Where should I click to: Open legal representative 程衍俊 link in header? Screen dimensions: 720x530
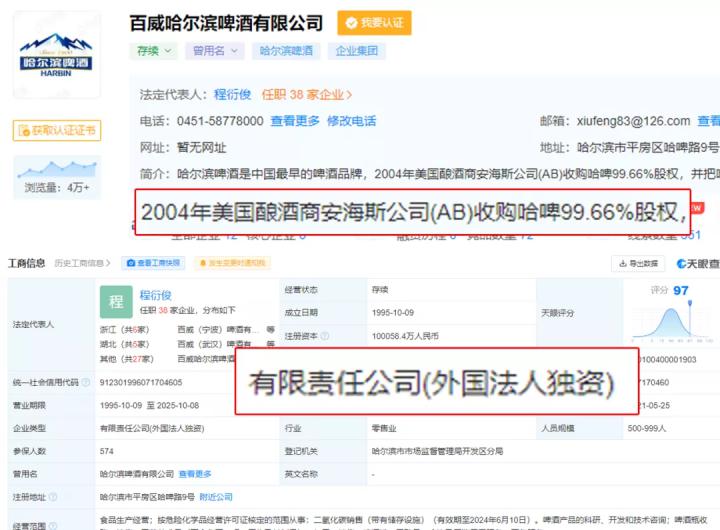(x=232, y=95)
